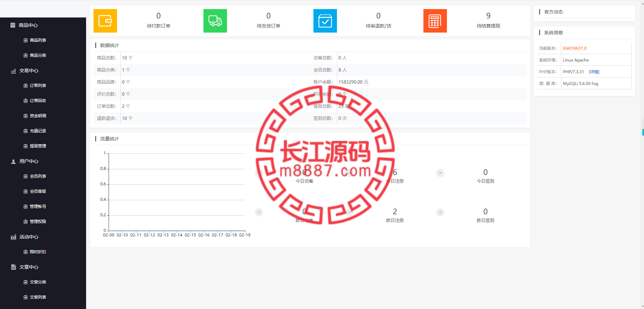This screenshot has height=309, width=644.
Task: Click the equals circle icon left of 昨日签到
Action: coord(440,212)
